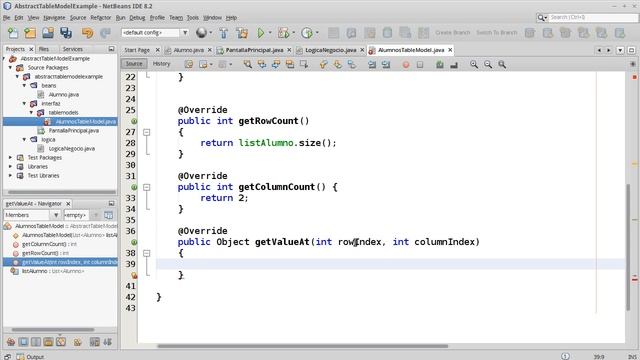Viewport: 640px width, 360px height.
Task: Collapse the beans package node
Action: click(x=24, y=86)
